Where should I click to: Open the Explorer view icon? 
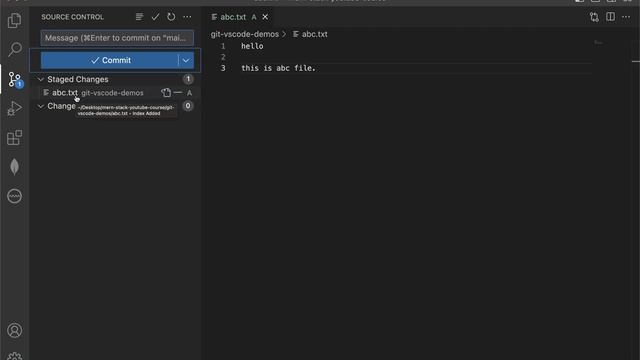15,20
